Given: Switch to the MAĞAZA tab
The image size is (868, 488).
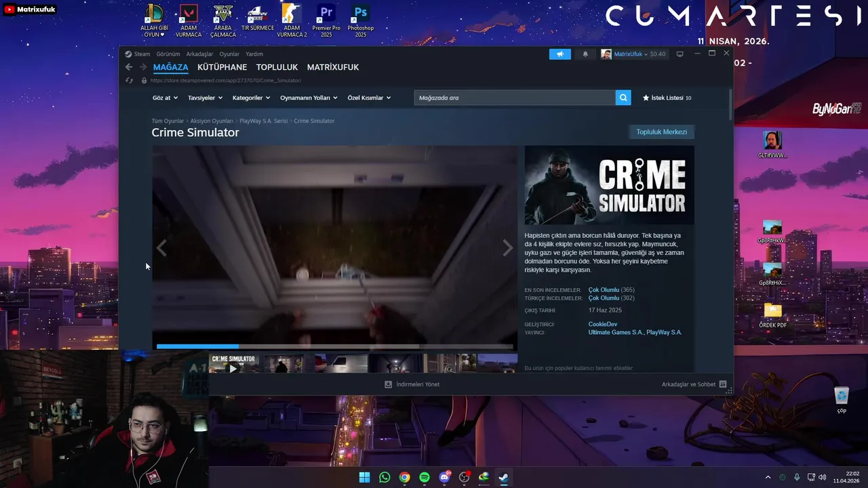Looking at the screenshot, I should 171,67.
